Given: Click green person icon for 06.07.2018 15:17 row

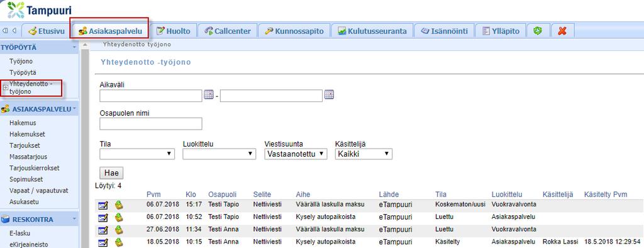Looking at the screenshot, I should [x=118, y=205].
